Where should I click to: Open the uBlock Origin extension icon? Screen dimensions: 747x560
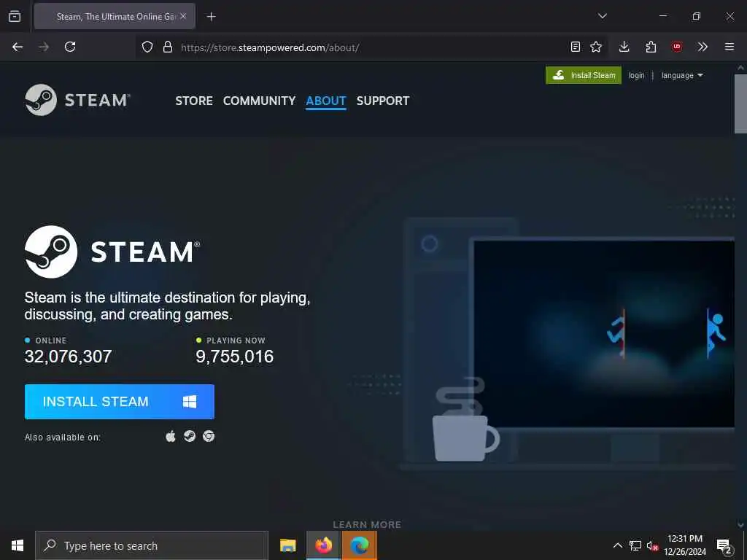[676, 47]
